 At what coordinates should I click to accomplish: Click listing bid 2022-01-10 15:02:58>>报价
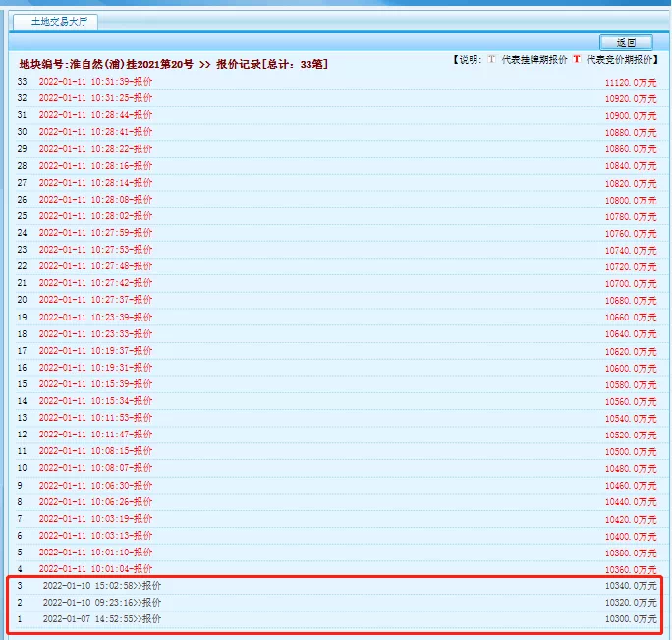point(101,586)
